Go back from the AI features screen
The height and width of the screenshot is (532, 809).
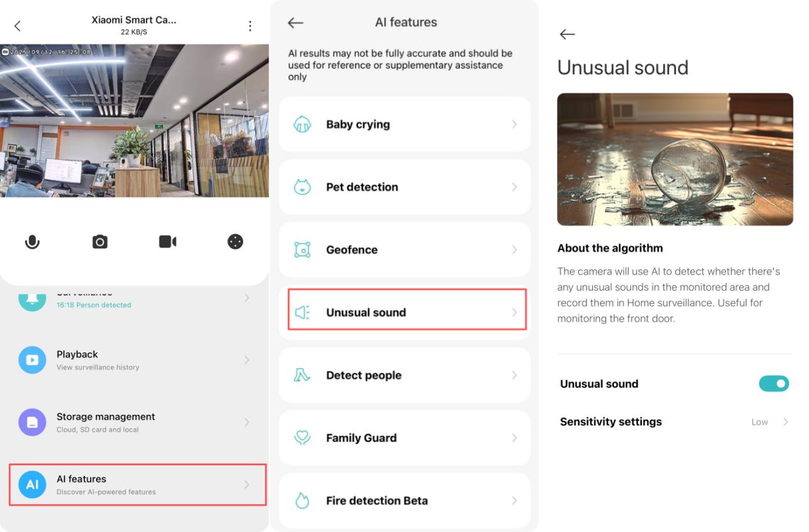tap(295, 22)
